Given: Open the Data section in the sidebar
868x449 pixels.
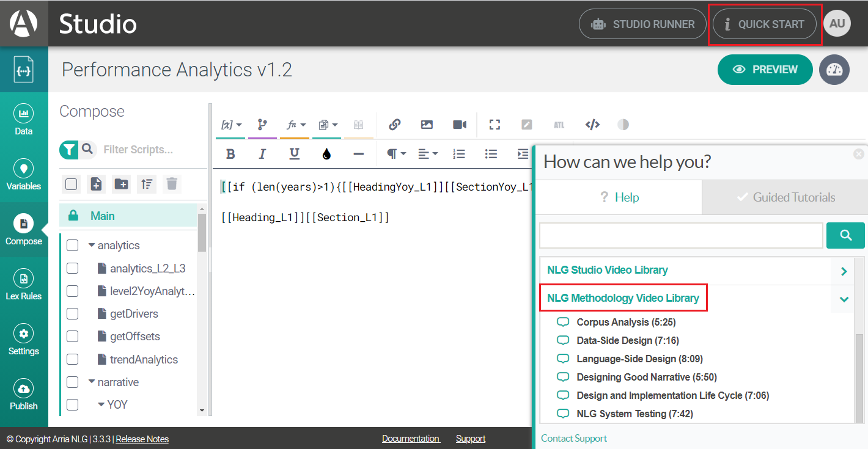Looking at the screenshot, I should click(x=24, y=117).
